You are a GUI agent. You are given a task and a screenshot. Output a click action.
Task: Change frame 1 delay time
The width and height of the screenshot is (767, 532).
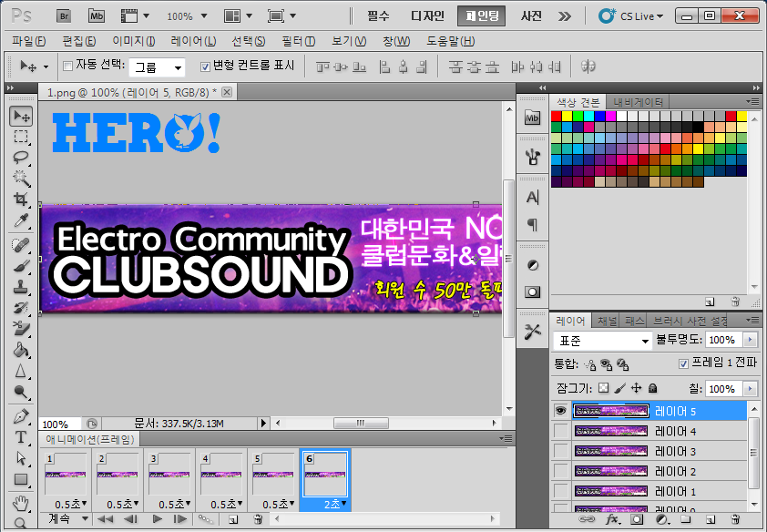click(70, 504)
